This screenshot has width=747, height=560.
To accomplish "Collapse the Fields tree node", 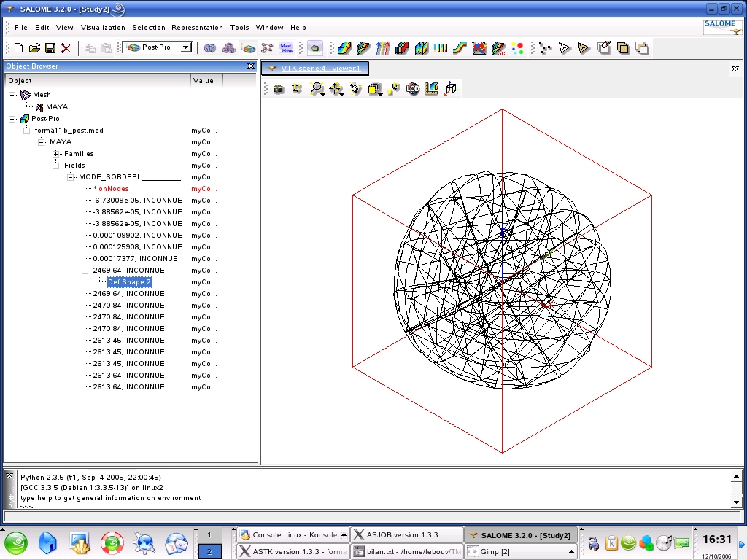I will [x=56, y=166].
